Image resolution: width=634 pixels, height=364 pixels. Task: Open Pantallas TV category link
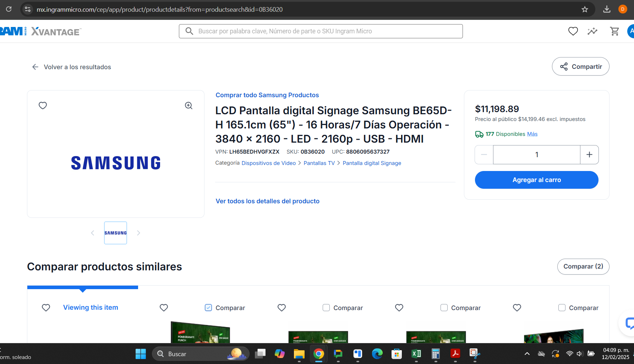coord(319,163)
